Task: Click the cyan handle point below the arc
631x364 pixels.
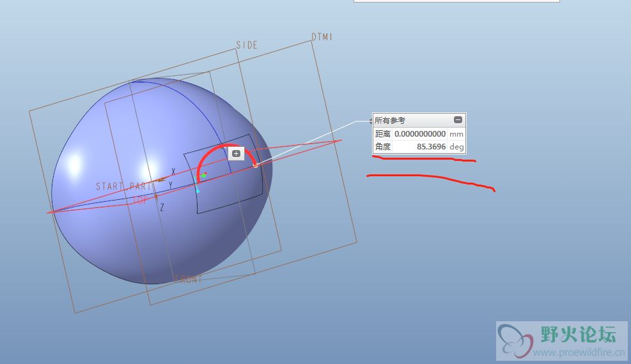Action: [x=198, y=190]
